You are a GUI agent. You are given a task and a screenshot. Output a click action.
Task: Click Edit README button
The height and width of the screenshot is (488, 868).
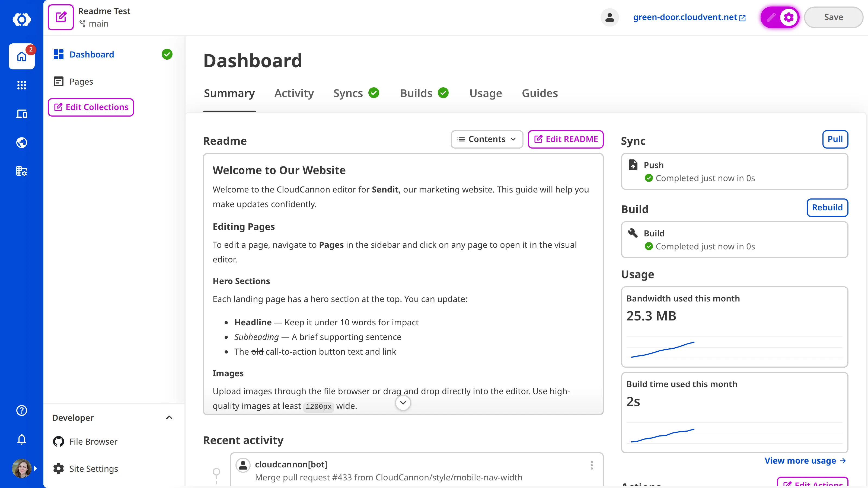566,139
